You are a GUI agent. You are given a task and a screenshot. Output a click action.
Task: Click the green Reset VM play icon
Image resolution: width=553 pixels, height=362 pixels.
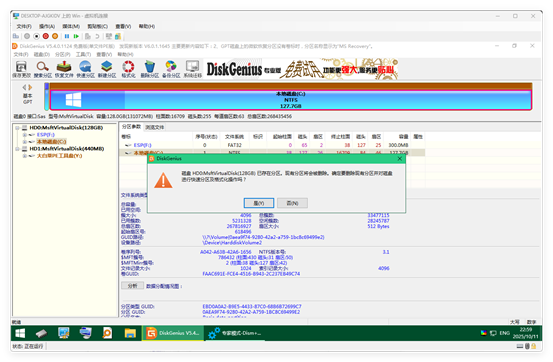76,36
